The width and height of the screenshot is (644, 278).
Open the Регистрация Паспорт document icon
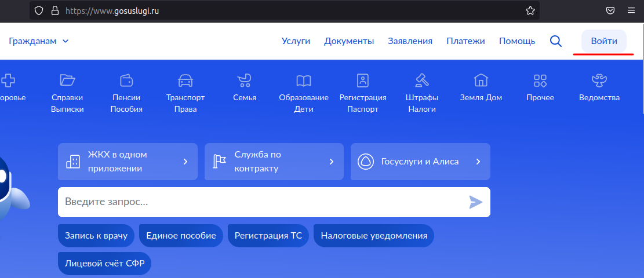[x=363, y=80]
